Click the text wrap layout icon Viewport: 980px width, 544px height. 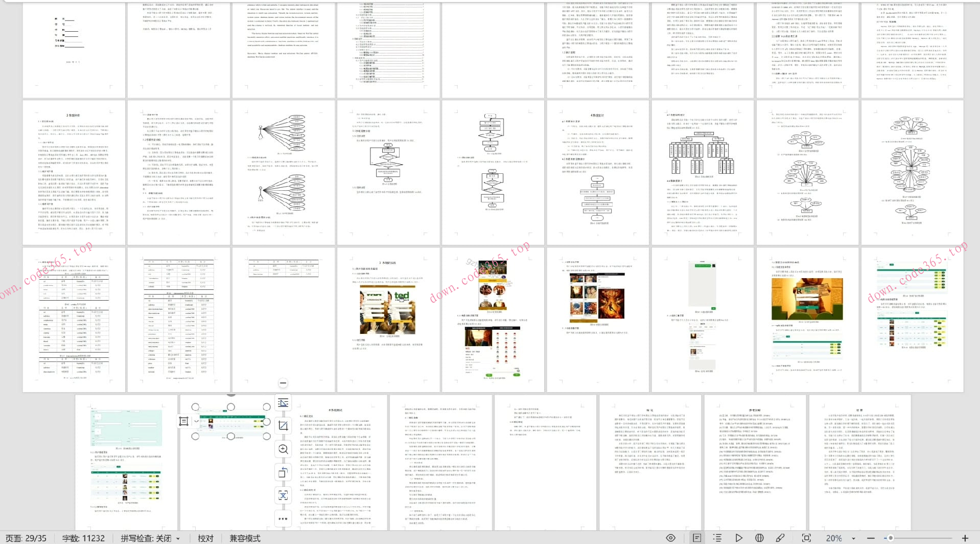[283, 403]
